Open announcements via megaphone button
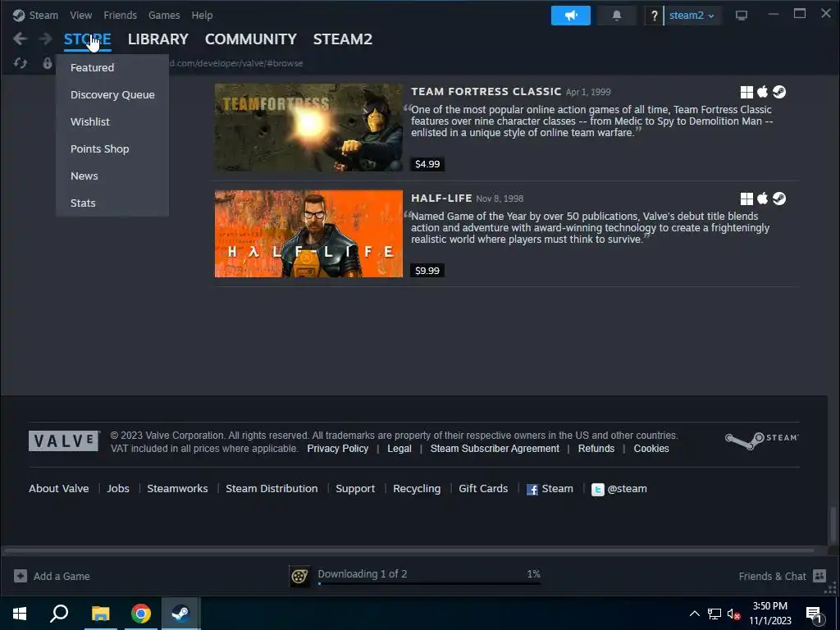This screenshot has width=840, height=630. tap(571, 16)
